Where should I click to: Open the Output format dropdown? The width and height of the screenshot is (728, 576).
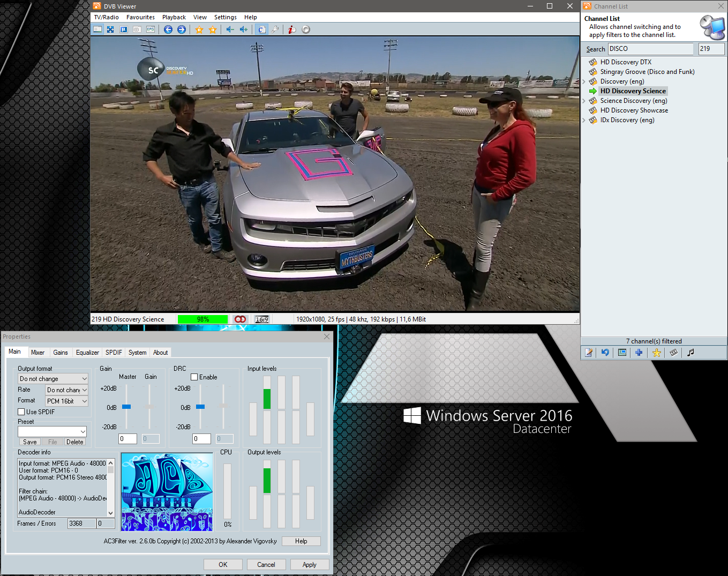point(53,379)
